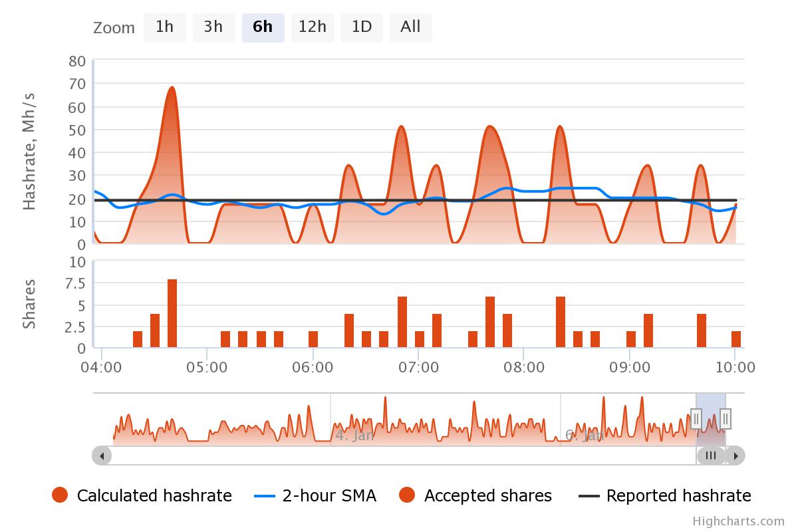
Task: Toggle Reported hashrate legend item
Action: tap(665, 495)
